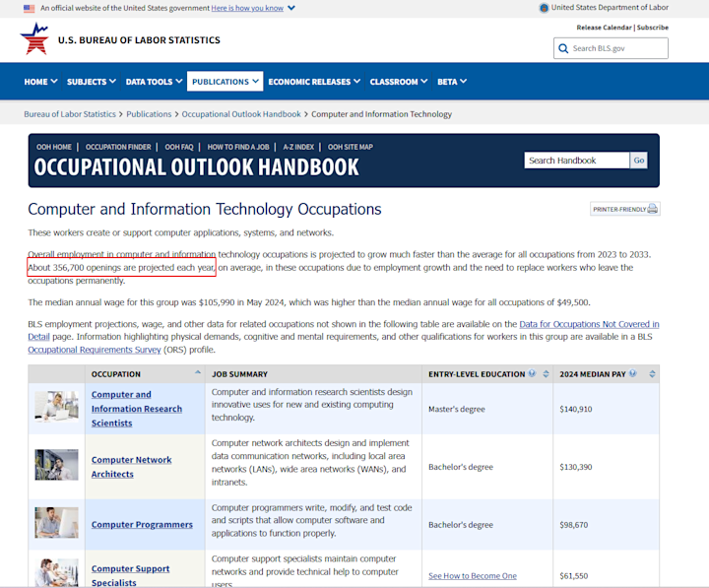Click Computer Research Scientists row thumbnail

tap(56, 406)
